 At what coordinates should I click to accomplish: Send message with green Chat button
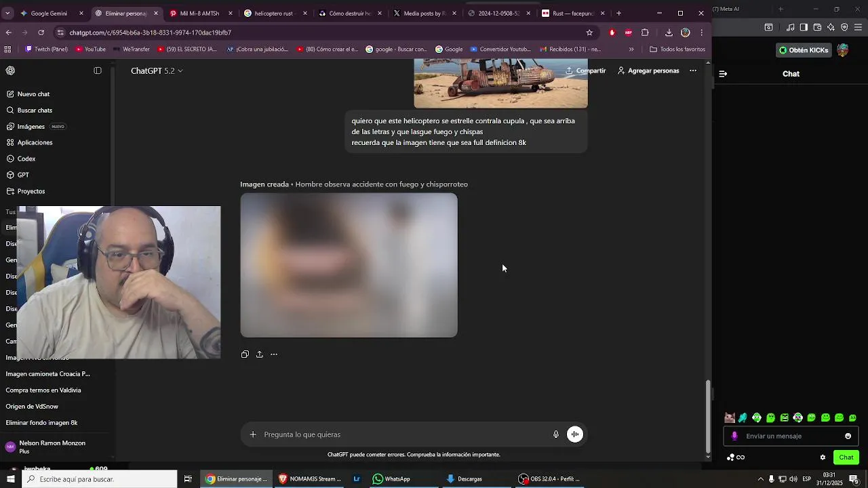pos(846,457)
